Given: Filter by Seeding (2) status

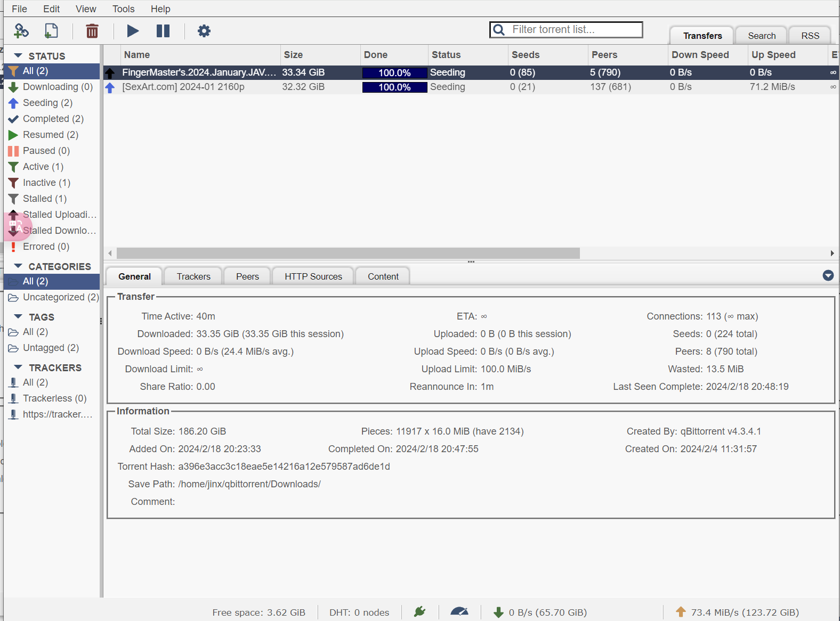Looking at the screenshot, I should [x=47, y=103].
